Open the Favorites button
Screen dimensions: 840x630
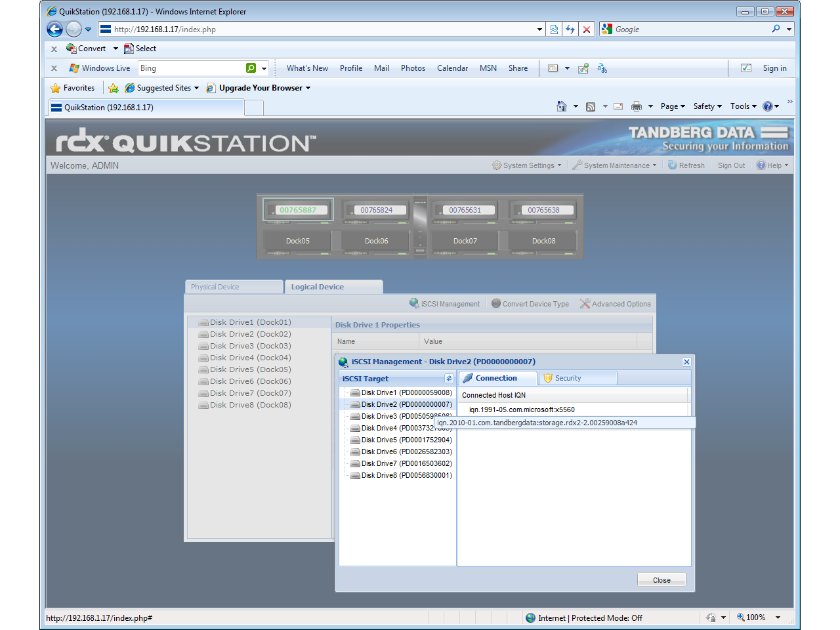point(72,88)
